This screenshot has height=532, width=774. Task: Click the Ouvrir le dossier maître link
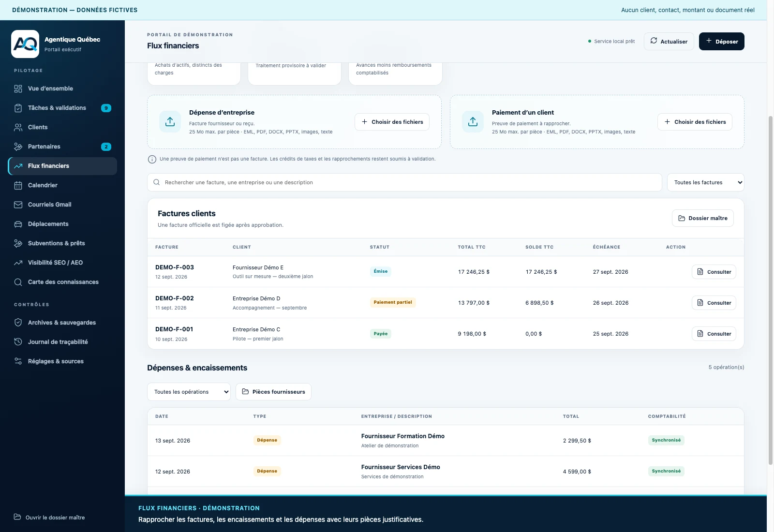point(49,517)
